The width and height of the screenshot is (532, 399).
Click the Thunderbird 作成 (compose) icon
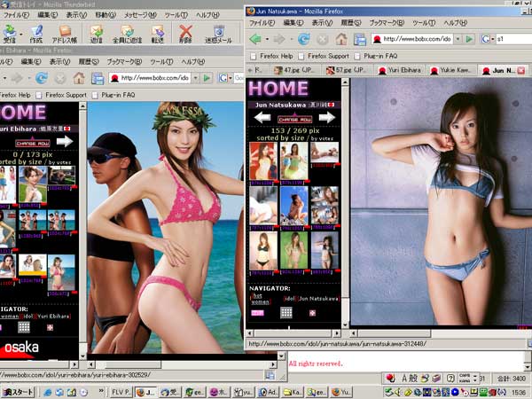pyautogui.click(x=36, y=34)
